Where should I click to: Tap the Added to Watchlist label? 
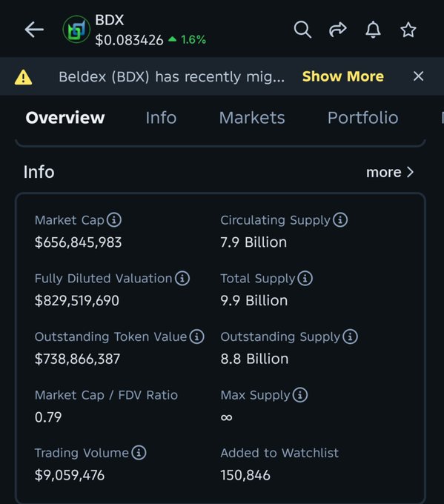[279, 453]
